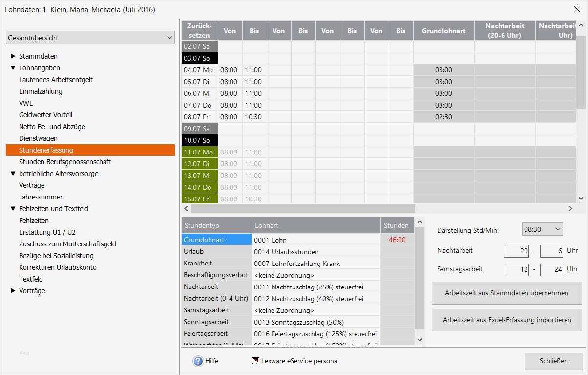Screen dimensions: 588x375
Task: Edit the Samstagsarbeit end hour field
Action: [x=551, y=269]
